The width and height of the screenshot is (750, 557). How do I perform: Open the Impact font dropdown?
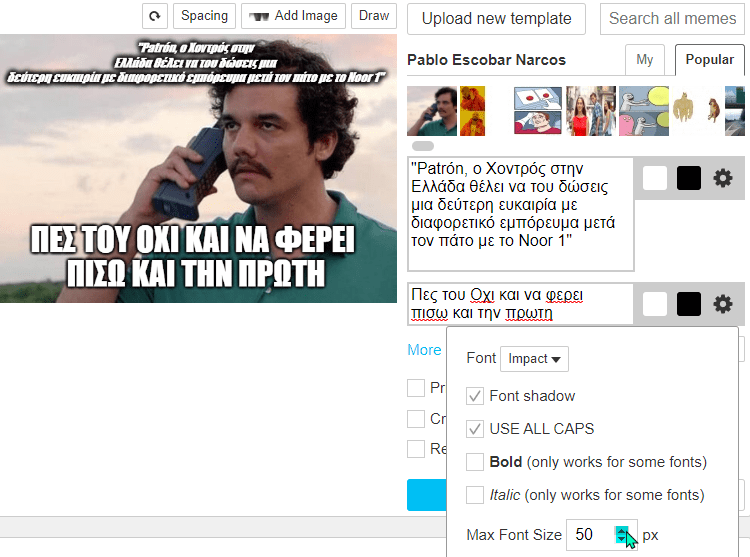click(534, 359)
